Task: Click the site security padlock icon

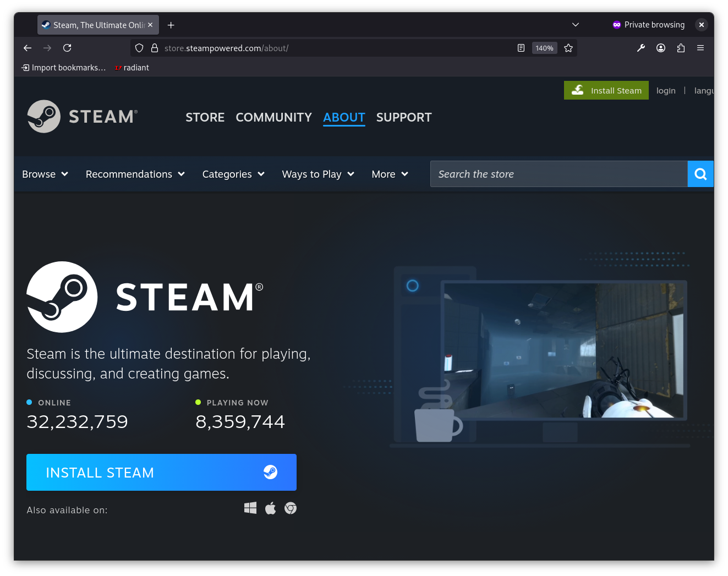Action: click(x=155, y=48)
